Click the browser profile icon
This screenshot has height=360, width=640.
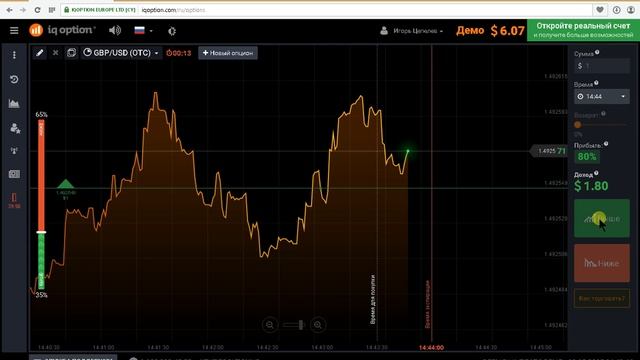coord(631,10)
